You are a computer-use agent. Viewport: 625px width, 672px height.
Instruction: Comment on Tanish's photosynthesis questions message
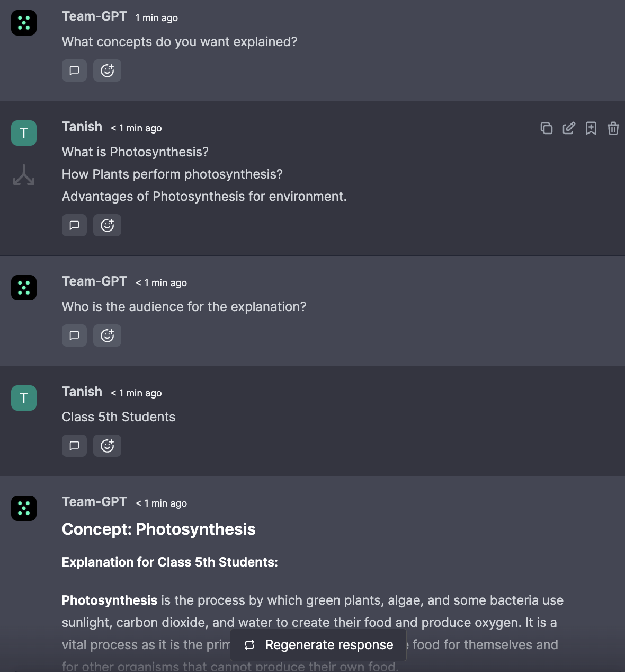74,225
